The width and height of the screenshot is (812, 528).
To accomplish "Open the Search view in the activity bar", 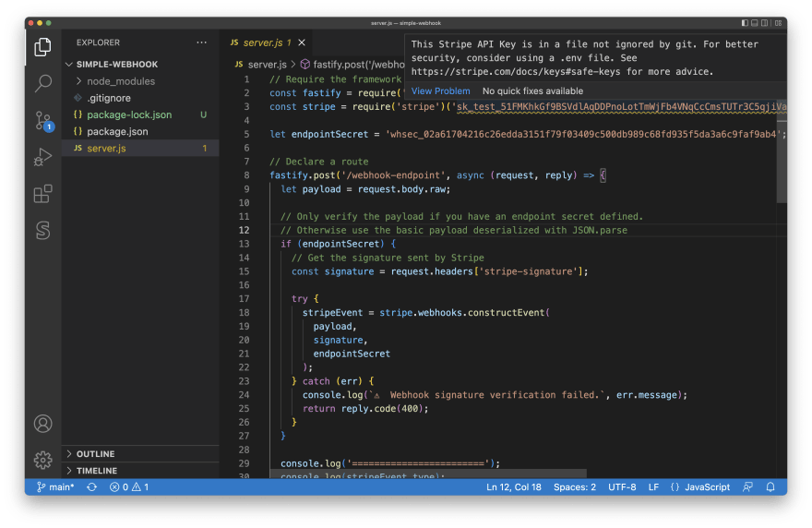I will 42,83.
